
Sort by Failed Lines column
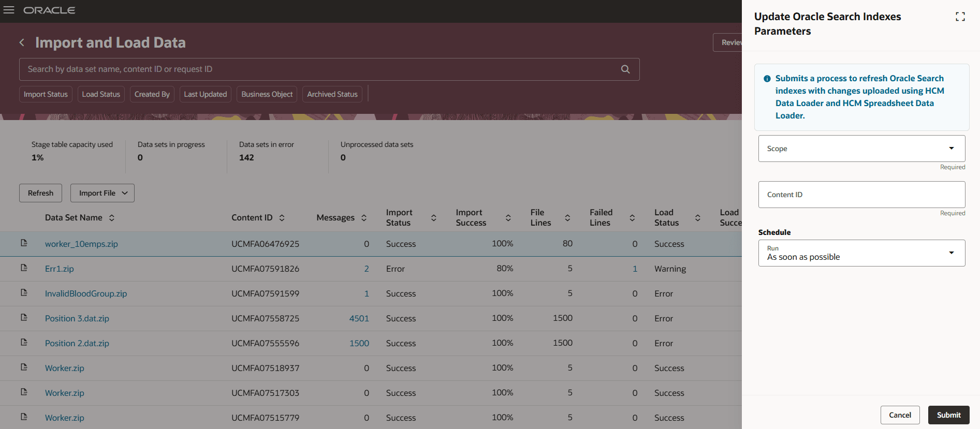tap(632, 218)
